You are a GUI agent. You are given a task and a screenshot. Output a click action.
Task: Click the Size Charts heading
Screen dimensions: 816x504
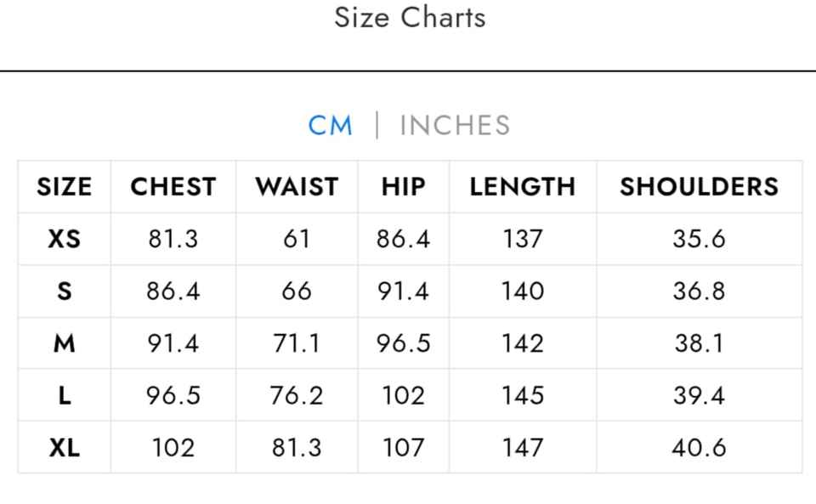click(x=410, y=17)
